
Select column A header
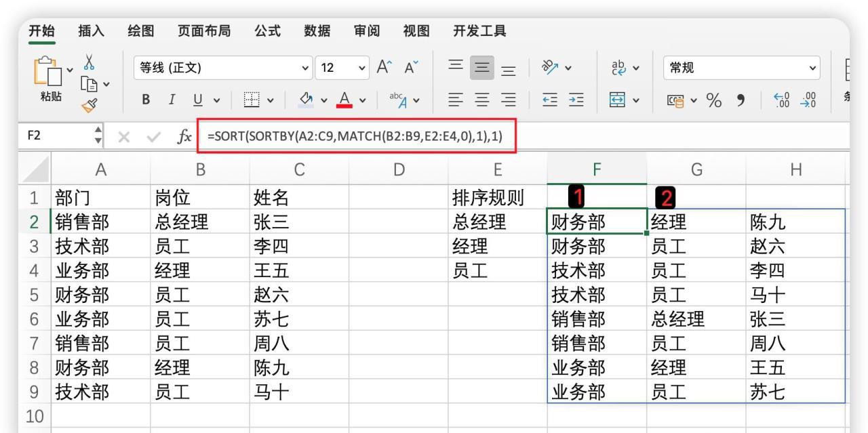100,169
